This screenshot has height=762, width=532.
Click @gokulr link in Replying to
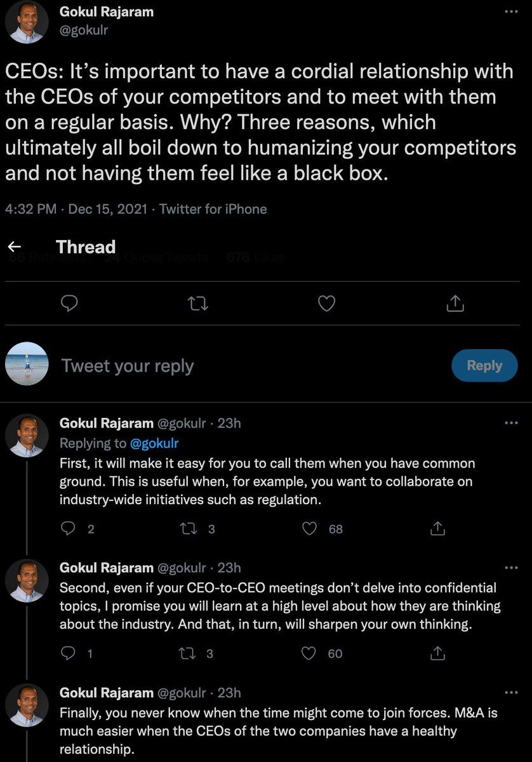(x=154, y=443)
